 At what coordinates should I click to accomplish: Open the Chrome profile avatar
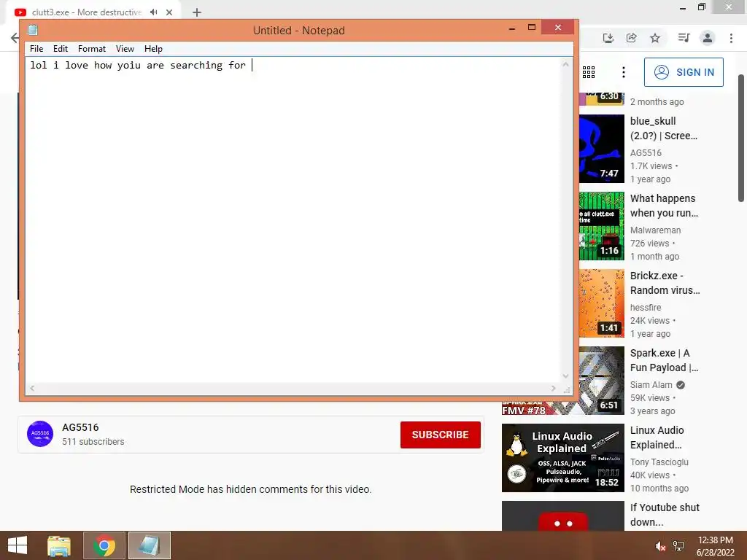pos(708,38)
